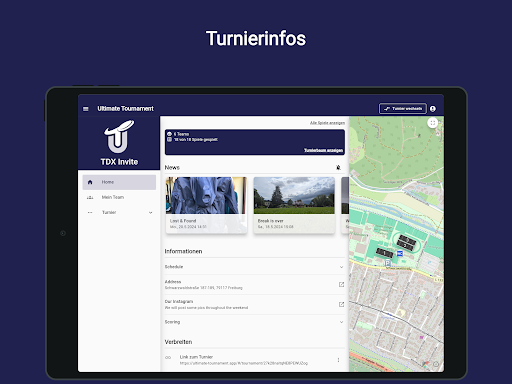Image resolution: width=512 pixels, height=384 pixels.
Task: Toggle the News notification bell
Action: [x=338, y=167]
